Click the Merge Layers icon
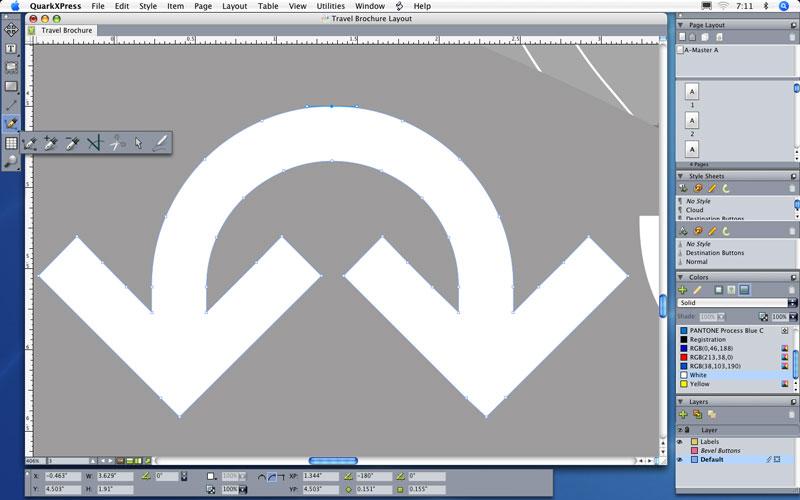This screenshot has width=800, height=500. pos(712,414)
